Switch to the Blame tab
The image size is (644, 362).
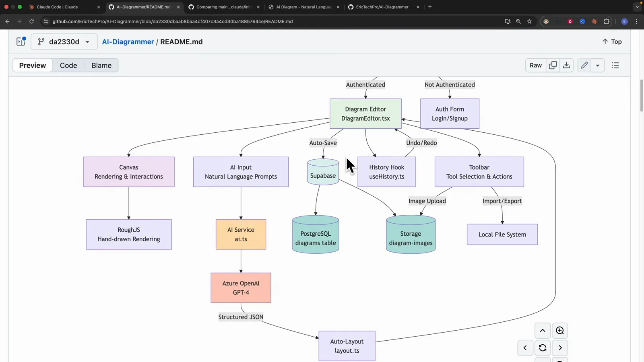[101, 65]
